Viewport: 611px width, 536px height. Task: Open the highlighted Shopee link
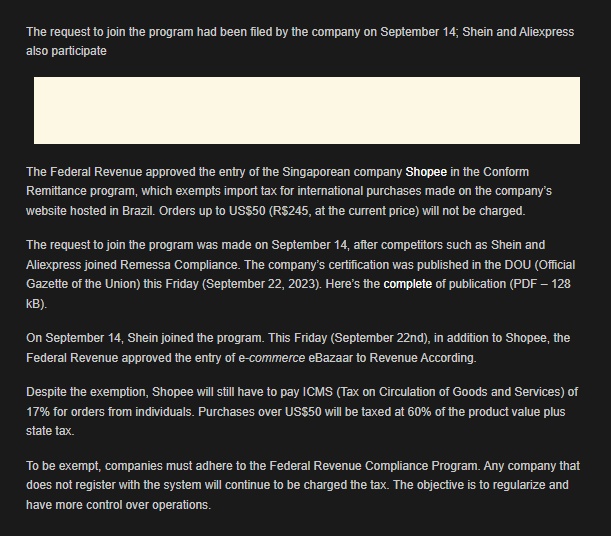[x=426, y=172]
